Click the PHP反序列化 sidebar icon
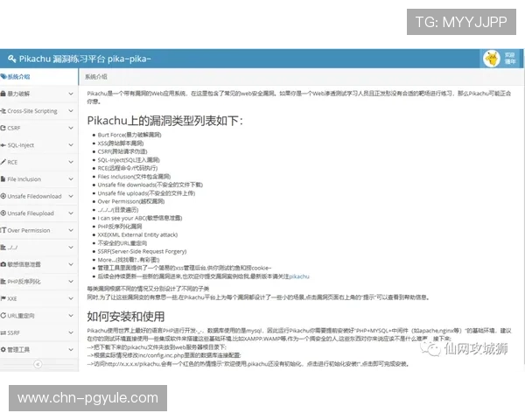 click(x=3, y=282)
